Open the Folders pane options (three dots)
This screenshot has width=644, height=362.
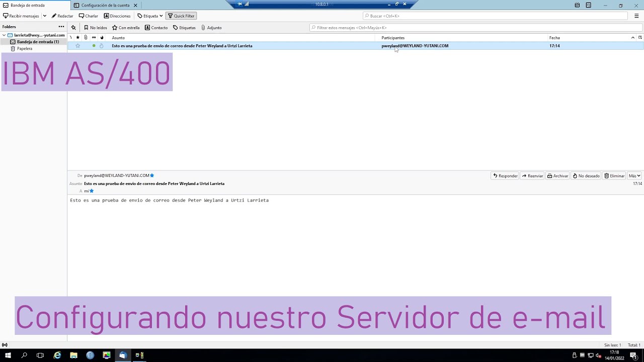61,27
